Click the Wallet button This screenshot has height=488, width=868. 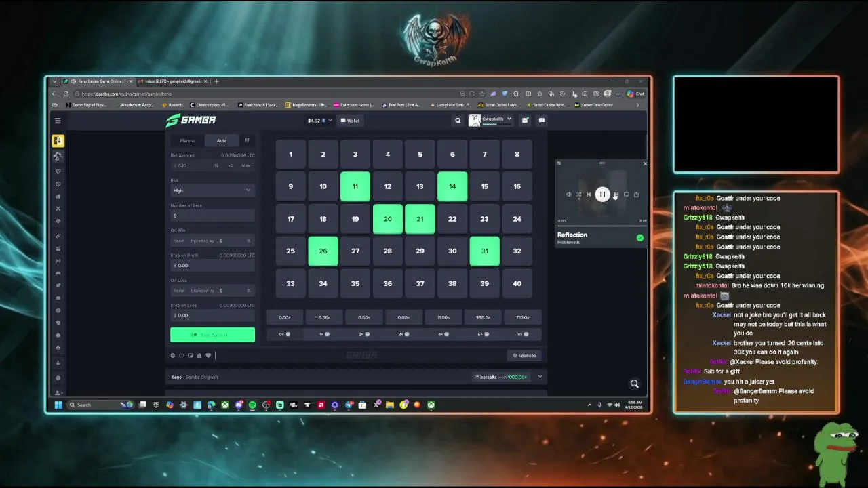coord(350,121)
